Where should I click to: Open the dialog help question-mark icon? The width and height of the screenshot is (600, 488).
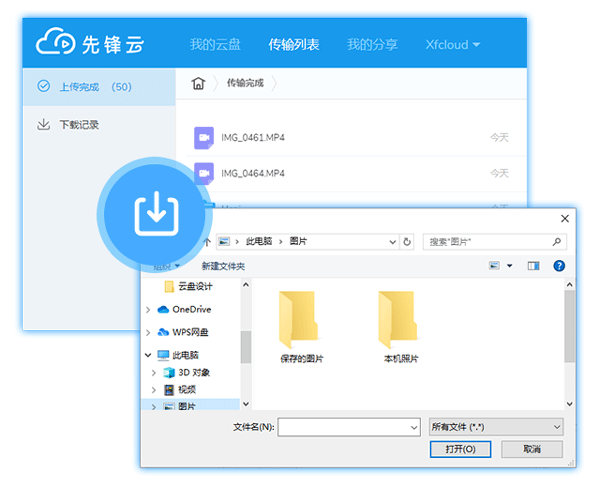pos(559,266)
